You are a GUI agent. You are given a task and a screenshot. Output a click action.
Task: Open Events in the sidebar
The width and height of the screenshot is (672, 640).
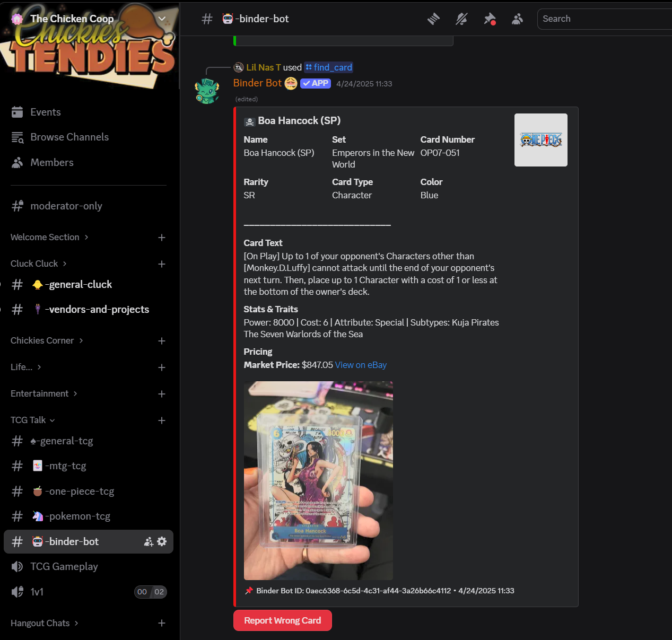[89, 112]
